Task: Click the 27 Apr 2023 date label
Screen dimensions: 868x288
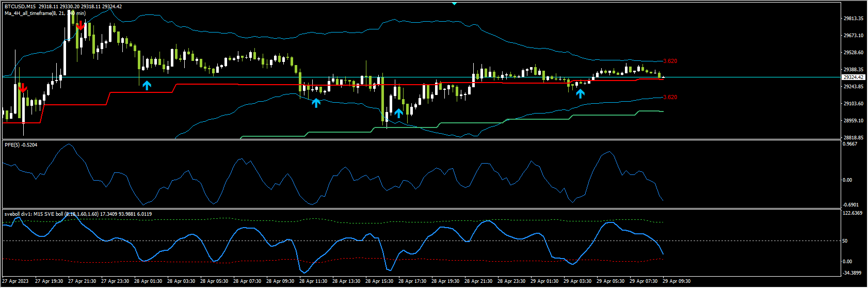Action: (x=15, y=281)
